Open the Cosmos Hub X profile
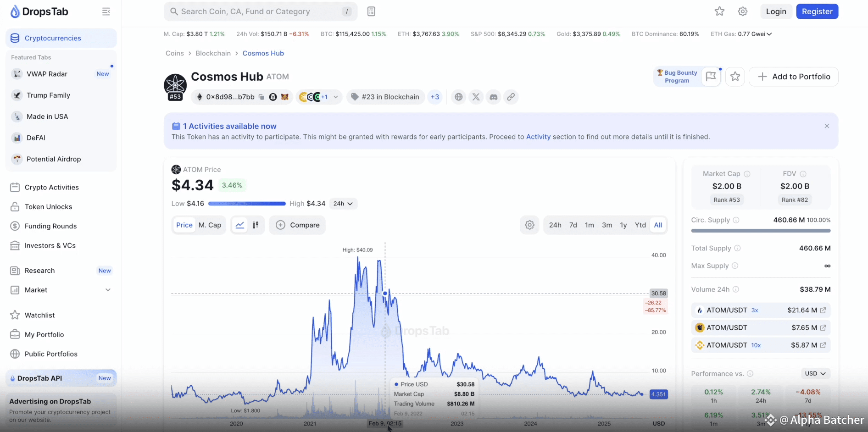This screenshot has height=432, width=868. (x=476, y=97)
